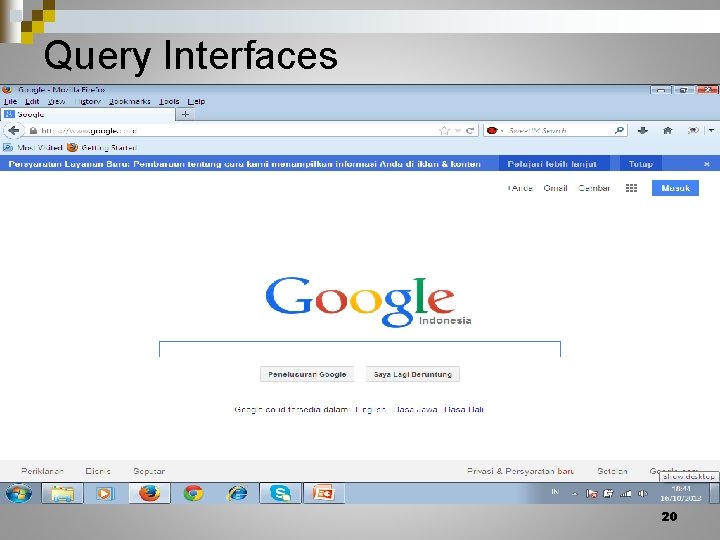Go to the Firefox Home icon
This screenshot has height=540, width=720.
pyautogui.click(x=668, y=131)
